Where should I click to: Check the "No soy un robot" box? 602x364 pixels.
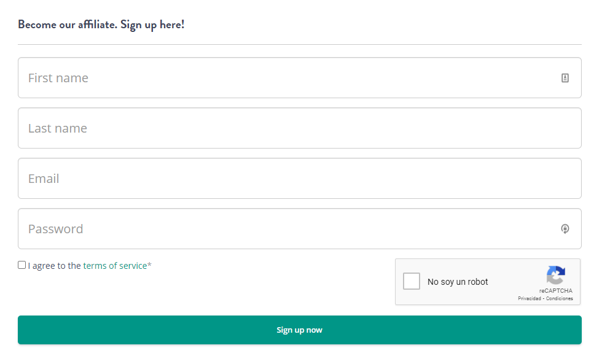[412, 282]
